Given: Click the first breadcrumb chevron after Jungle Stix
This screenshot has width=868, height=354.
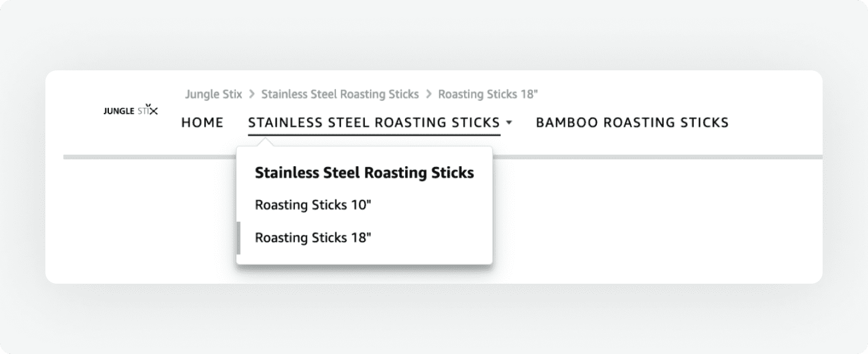Looking at the screenshot, I should coord(251,94).
